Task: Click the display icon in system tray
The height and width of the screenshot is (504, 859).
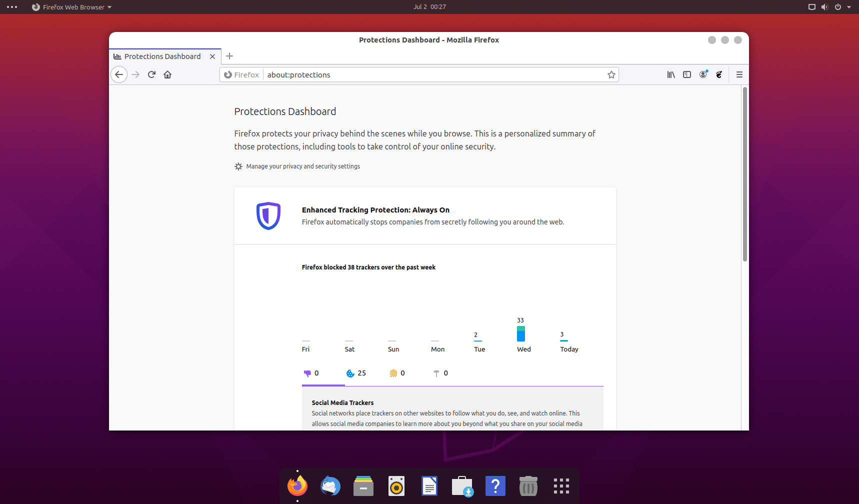Action: click(x=811, y=7)
